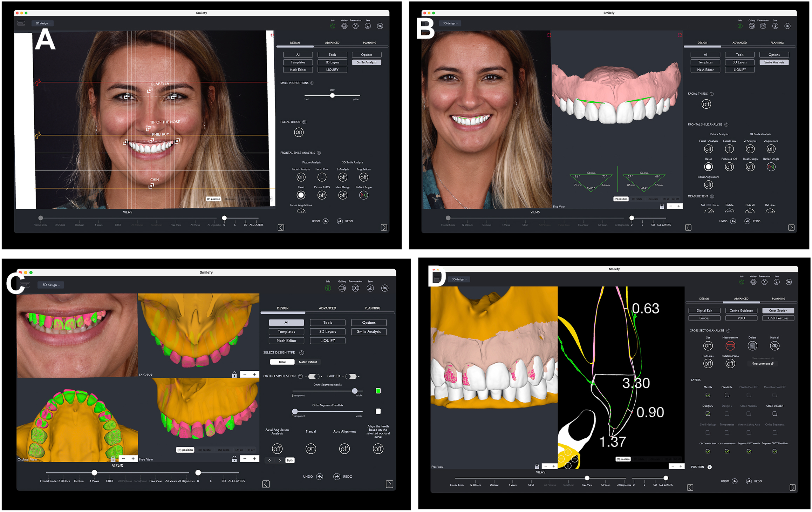Click the hamburger menu icon in panel A

21,23
